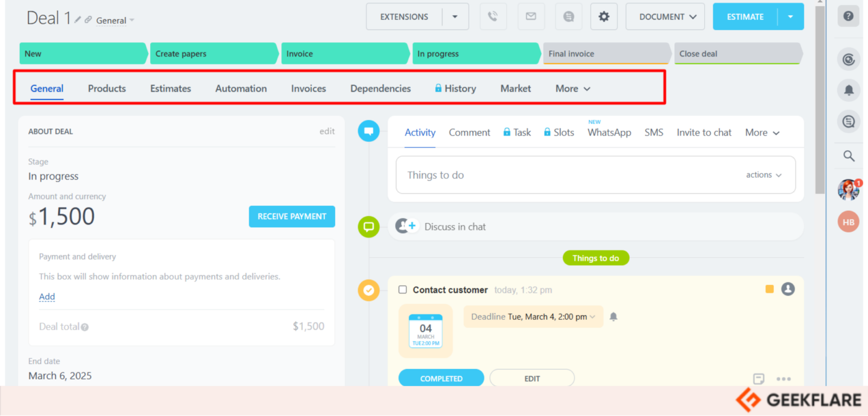Copy deal link using the chain icon
This screenshot has height=416, width=868.
[x=88, y=20]
